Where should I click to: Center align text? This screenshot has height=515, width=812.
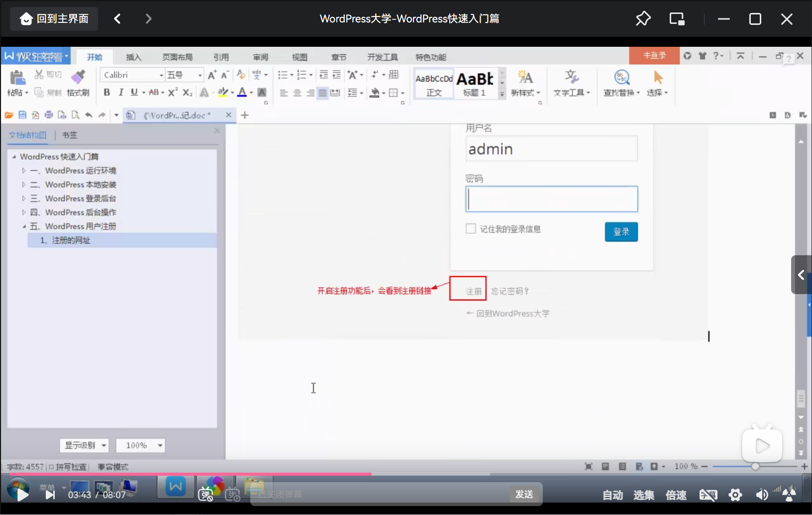297,93
